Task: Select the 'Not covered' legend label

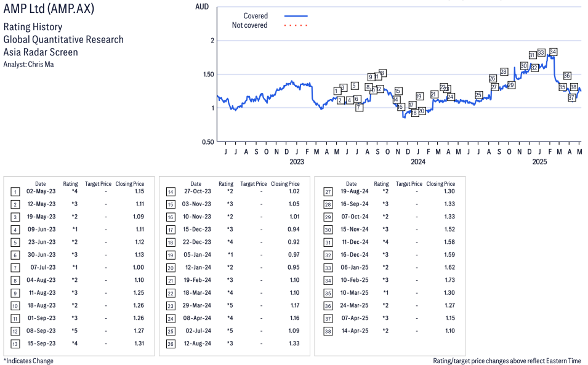Action: pos(249,25)
